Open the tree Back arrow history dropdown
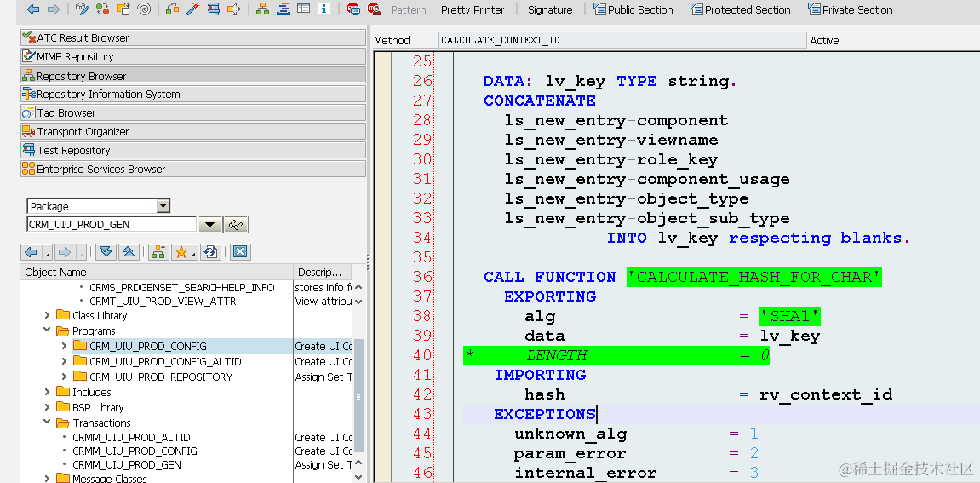The width and height of the screenshot is (980, 483). [47, 253]
